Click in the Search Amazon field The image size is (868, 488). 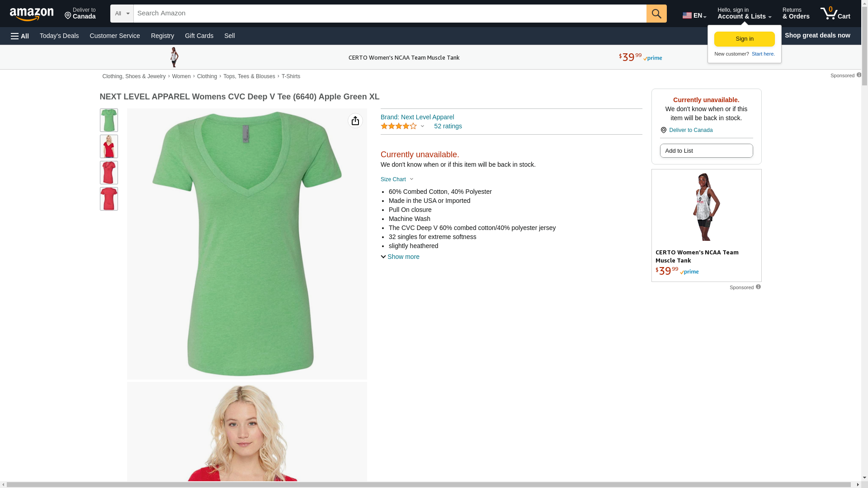(x=389, y=14)
